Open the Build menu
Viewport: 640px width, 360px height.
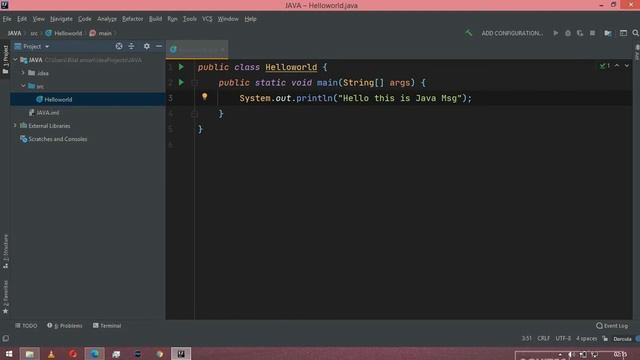pos(155,19)
